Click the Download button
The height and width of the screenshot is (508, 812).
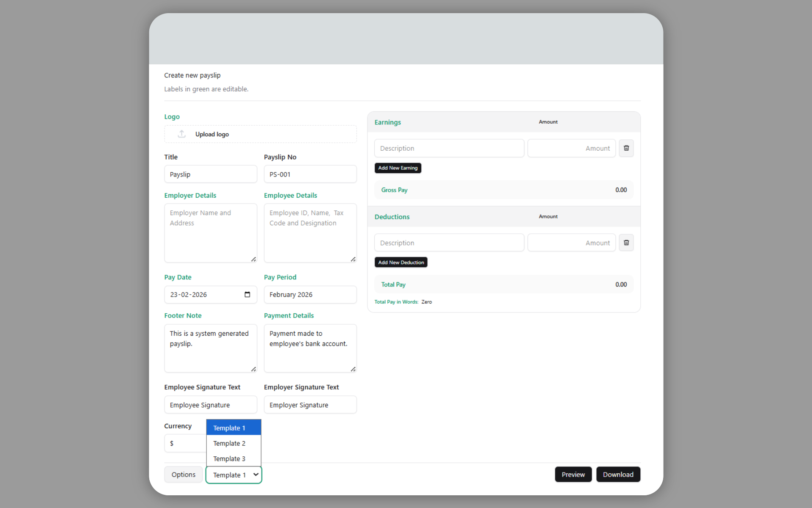tap(618, 474)
